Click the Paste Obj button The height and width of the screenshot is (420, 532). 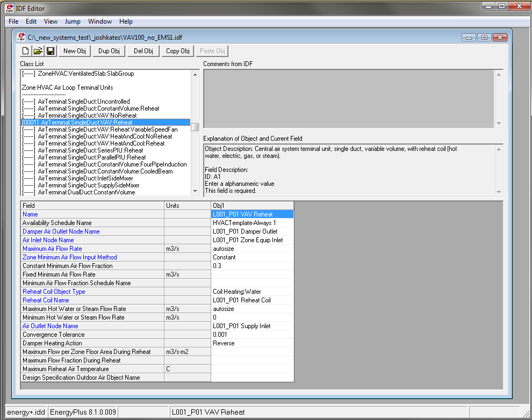click(212, 51)
